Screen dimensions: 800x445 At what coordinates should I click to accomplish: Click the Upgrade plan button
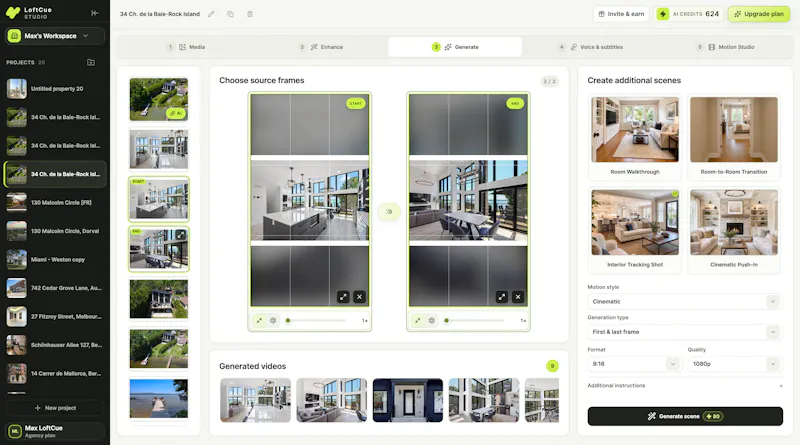tap(759, 14)
